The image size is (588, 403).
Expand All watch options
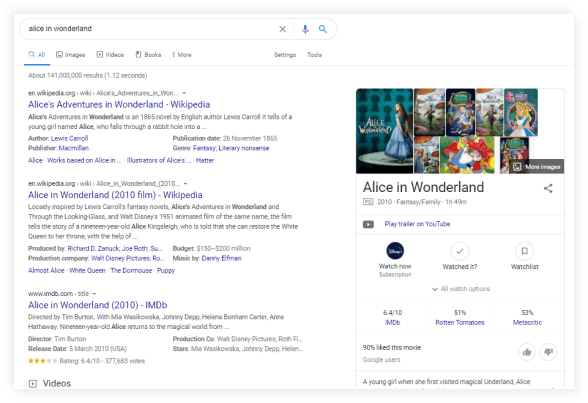[461, 289]
